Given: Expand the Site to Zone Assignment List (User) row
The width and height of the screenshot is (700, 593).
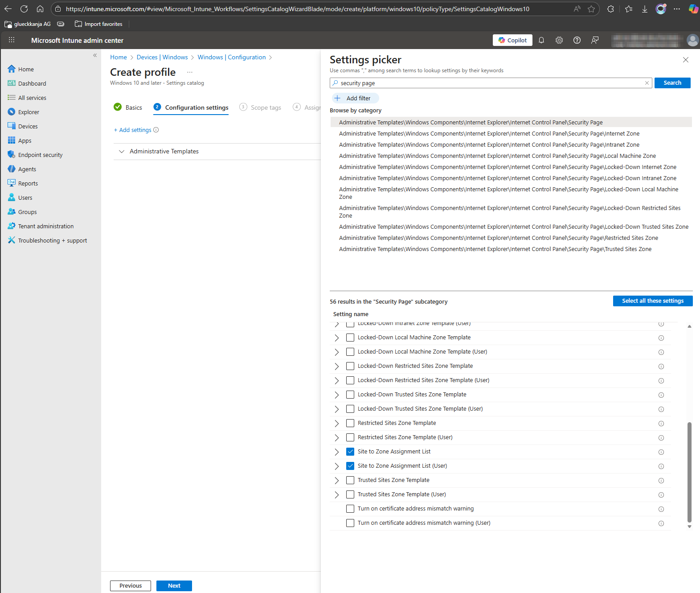Looking at the screenshot, I should [x=337, y=466].
